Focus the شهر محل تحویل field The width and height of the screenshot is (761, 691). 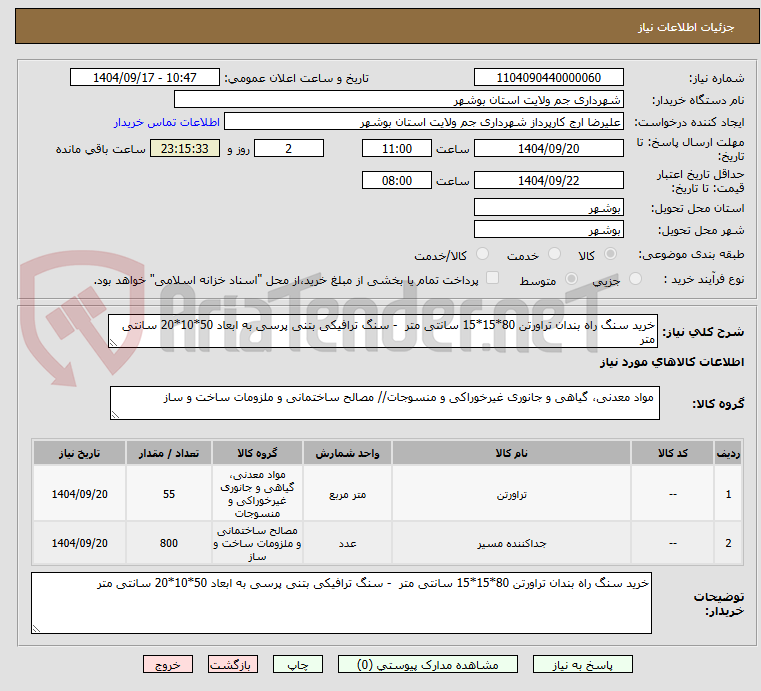548,229
